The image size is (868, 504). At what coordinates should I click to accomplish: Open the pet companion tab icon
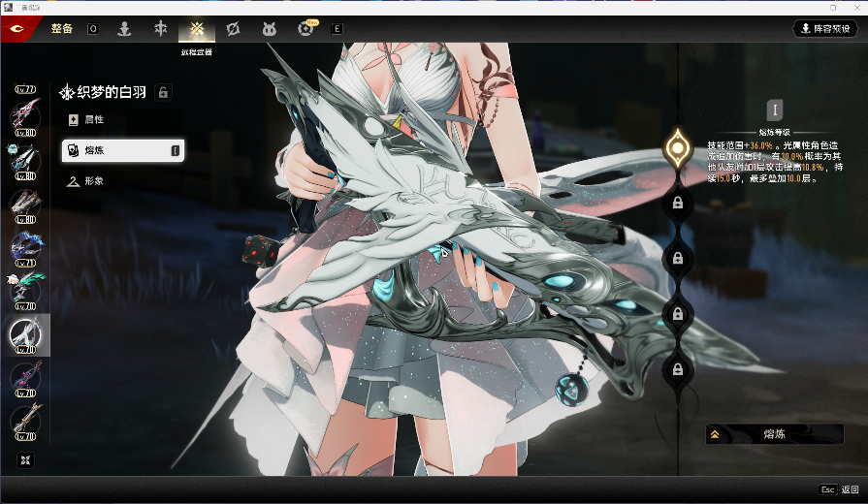coord(269,28)
